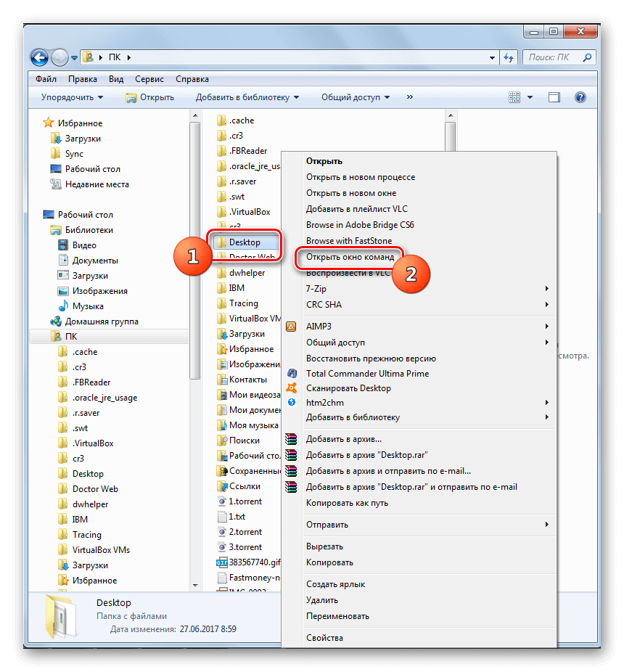This screenshot has height=672, width=624.
Task: Open the Упорядочить dropdown menu
Action: pos(72,97)
